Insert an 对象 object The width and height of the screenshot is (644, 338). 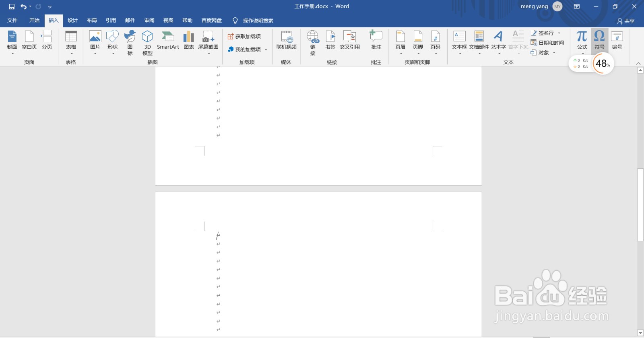[540, 52]
